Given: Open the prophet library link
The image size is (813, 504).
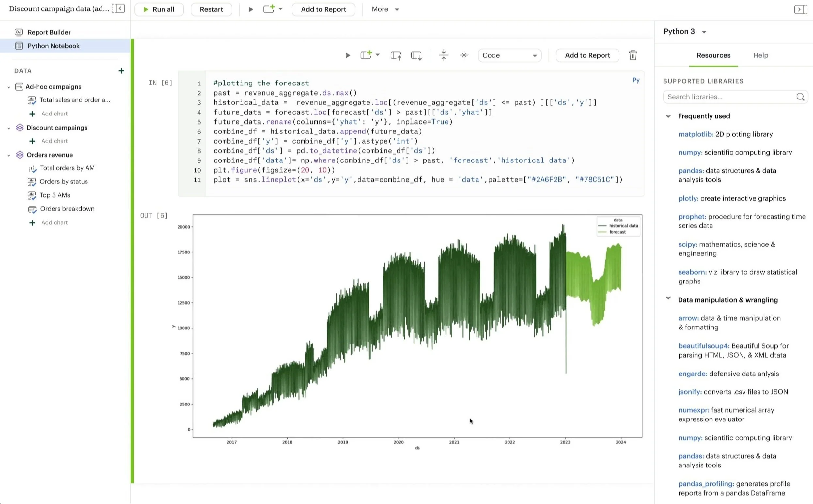Looking at the screenshot, I should tap(692, 217).
